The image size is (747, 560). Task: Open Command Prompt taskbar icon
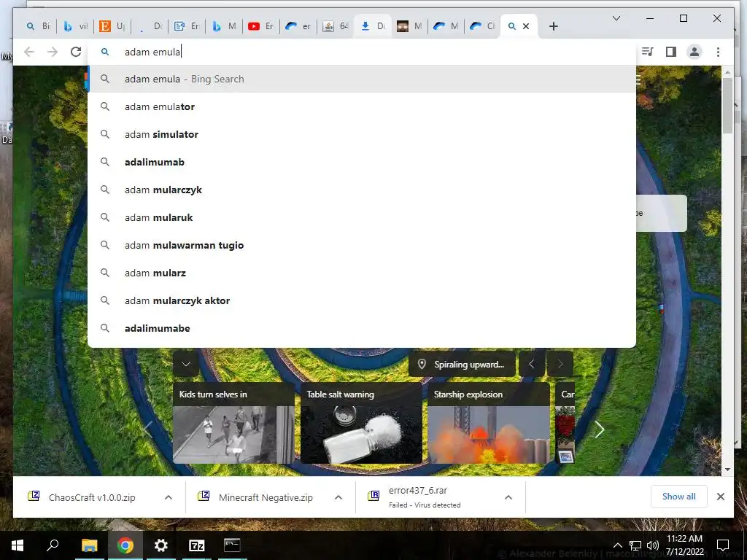[x=232, y=545]
